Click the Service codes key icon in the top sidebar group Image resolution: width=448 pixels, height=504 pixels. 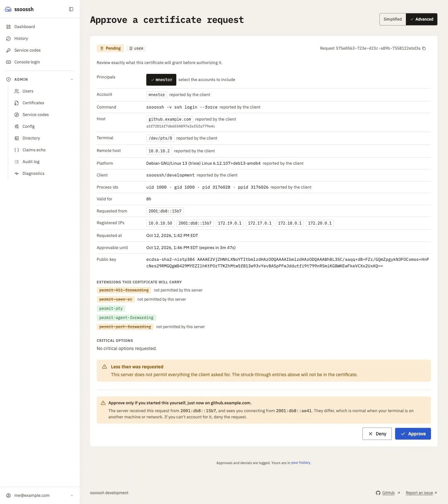[x=8, y=50]
